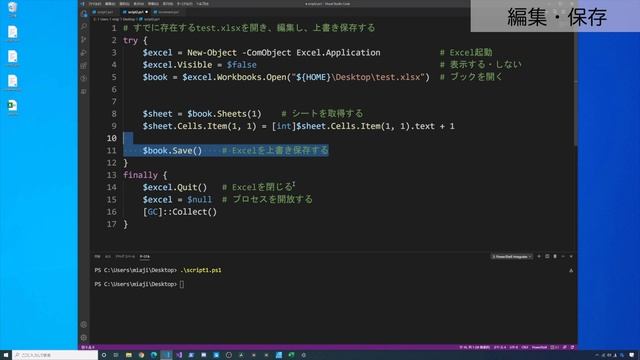Open the Extensions view
Viewport: 640px width, 360px height.
[84, 65]
